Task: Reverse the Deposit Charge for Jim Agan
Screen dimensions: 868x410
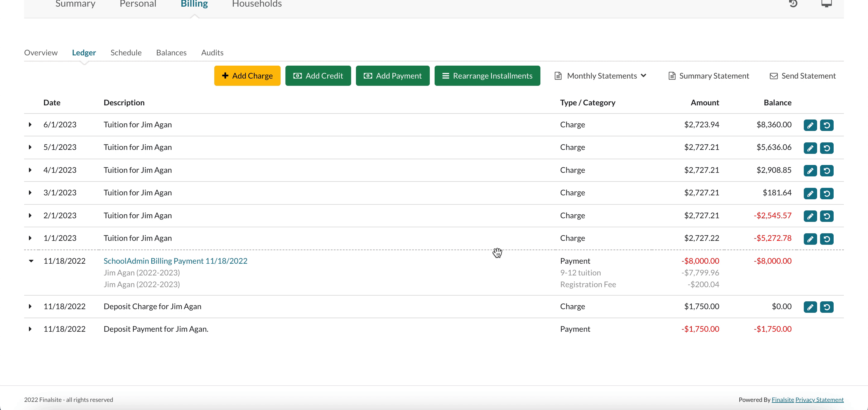Action: 826,307
